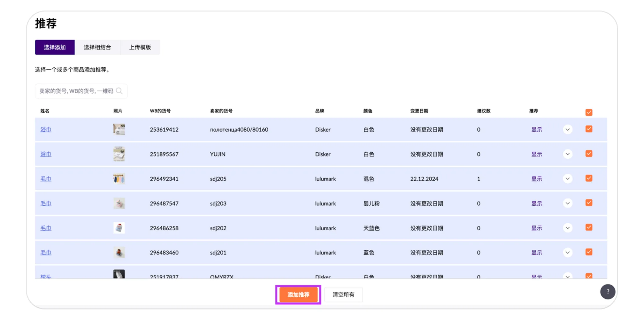Viewport: 644px width, 319px height.
Task: Expand the row for item 251895567
Action: click(567, 154)
